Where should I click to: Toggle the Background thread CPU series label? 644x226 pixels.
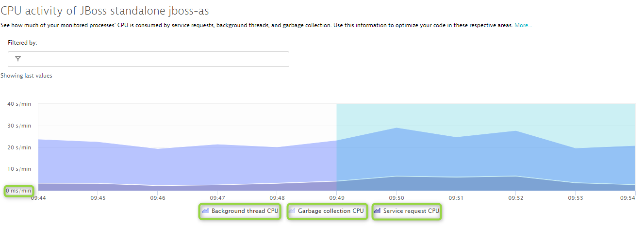point(245,211)
